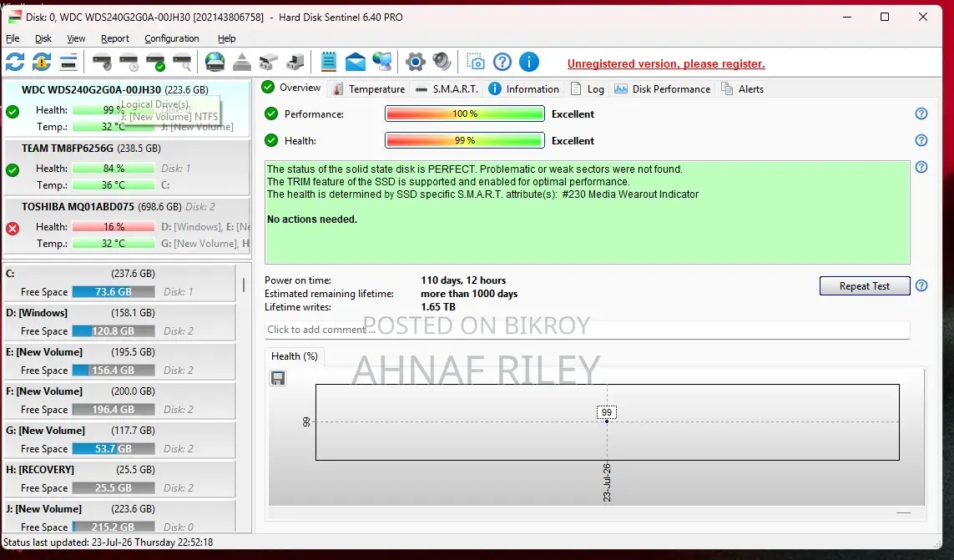This screenshot has height=560, width=954.
Task: Click the disk with green checkmark icon
Action: click(x=156, y=62)
